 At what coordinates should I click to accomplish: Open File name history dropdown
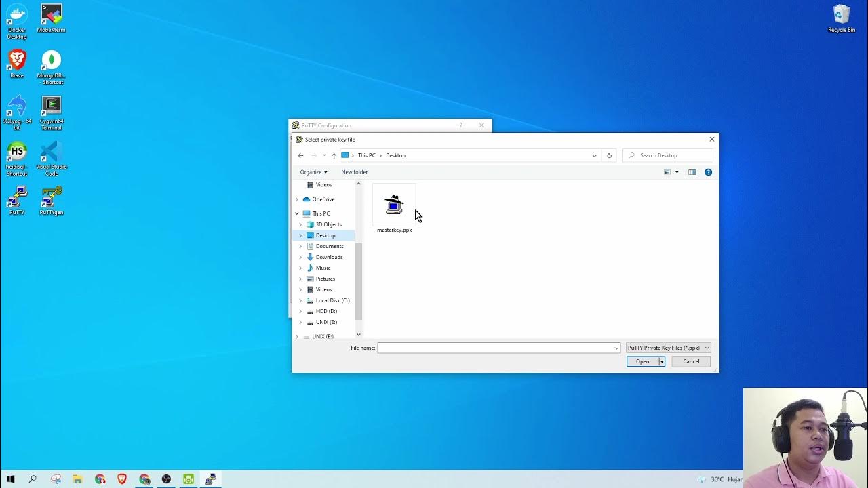[x=616, y=348]
